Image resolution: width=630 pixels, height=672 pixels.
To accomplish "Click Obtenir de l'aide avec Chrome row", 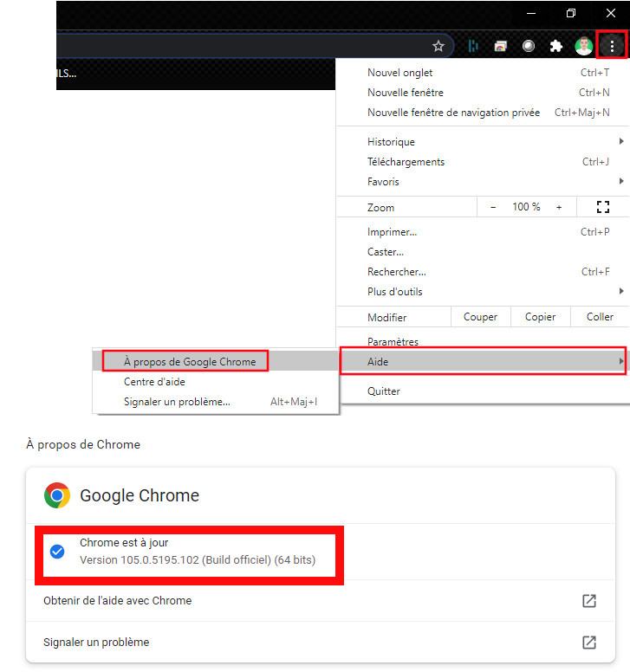I will [x=321, y=601].
